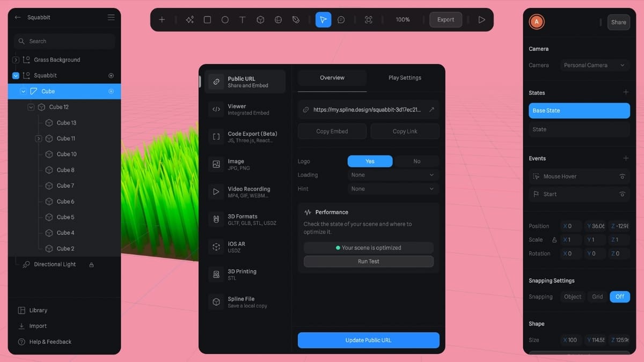Open 3D Printing STL option
Screen dimensions: 644x362
tap(245, 275)
